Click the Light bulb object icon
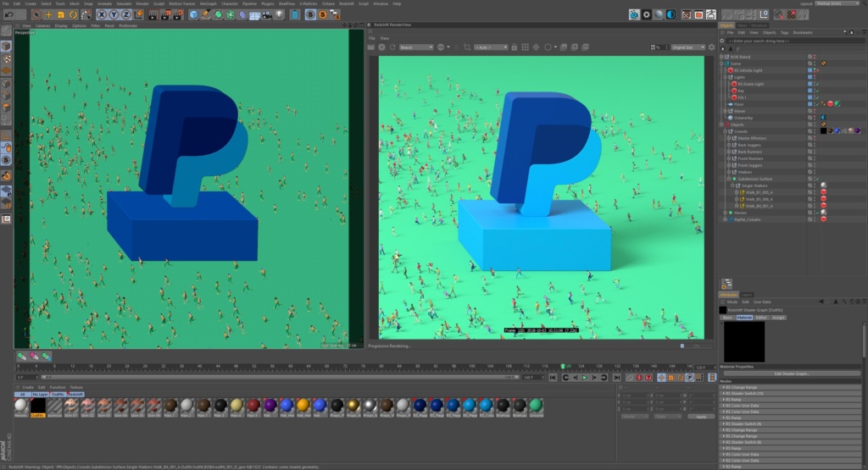The height and width of the screenshot is (470, 868). 280,15
